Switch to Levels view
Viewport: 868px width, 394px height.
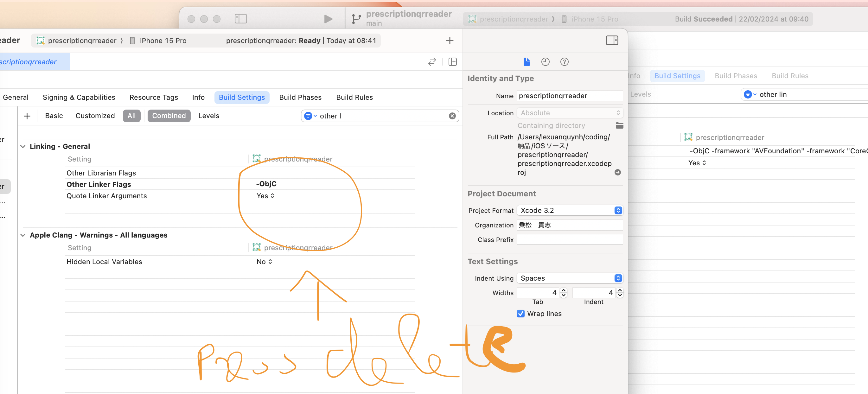(x=208, y=116)
